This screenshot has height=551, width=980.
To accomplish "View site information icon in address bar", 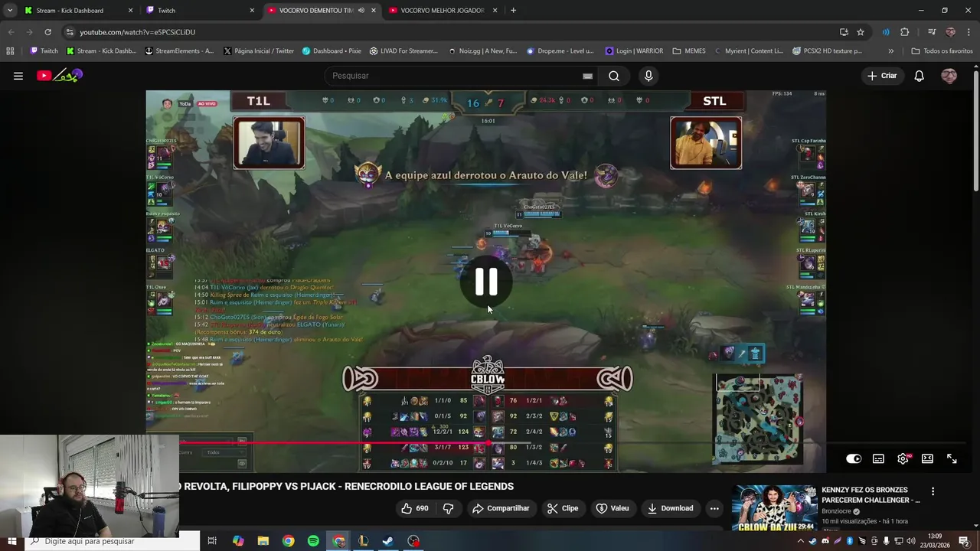I will pos(70,32).
